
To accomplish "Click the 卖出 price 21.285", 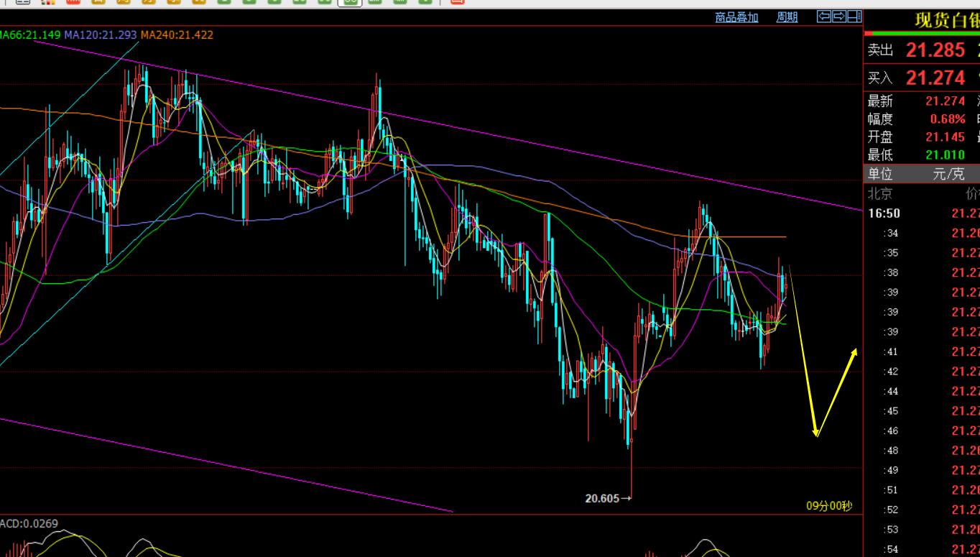I will [935, 50].
